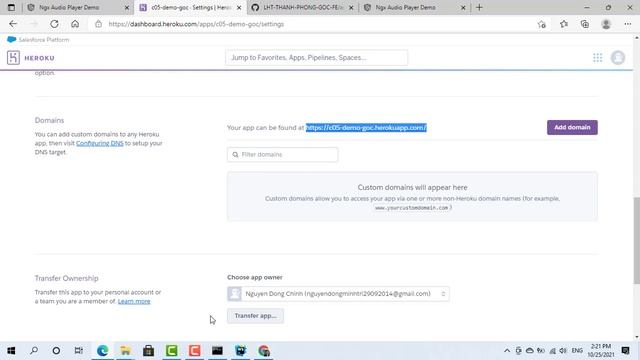The width and height of the screenshot is (640, 360).
Task: Click the Transfer app button
Action: click(256, 316)
